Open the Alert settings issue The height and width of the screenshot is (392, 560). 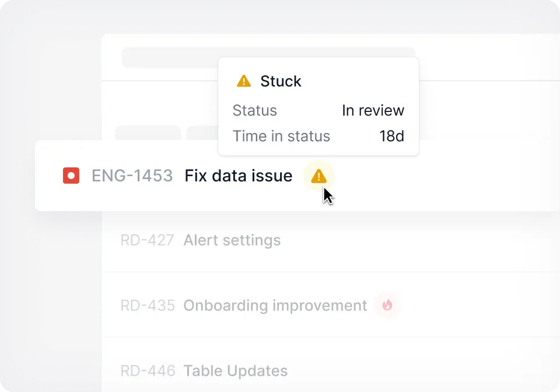point(232,240)
